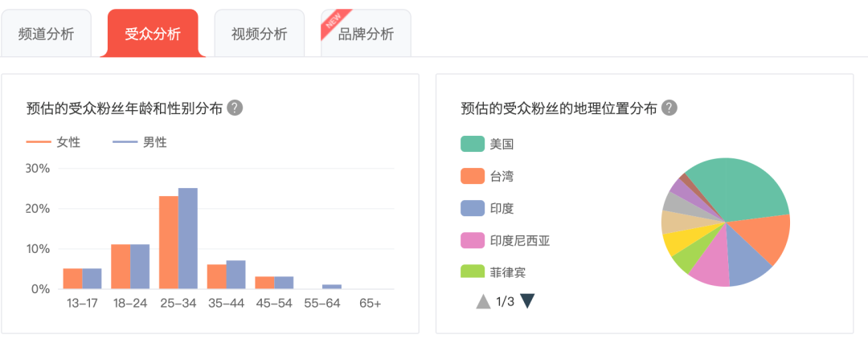This screenshot has width=868, height=347.
Task: Toggle 男性 series in chart legend
Action: pos(140,143)
